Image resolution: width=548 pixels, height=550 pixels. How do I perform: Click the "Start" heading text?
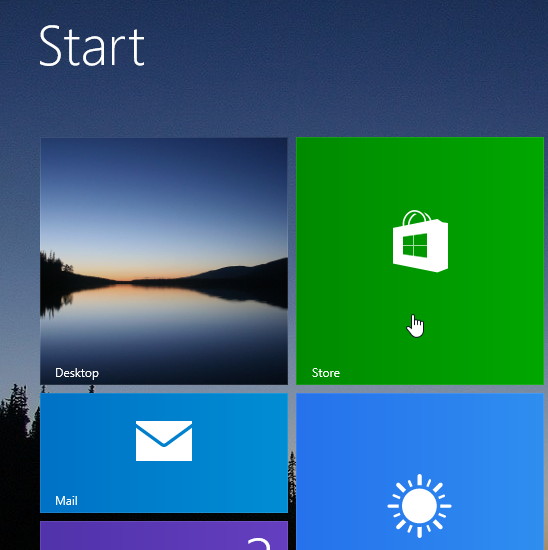click(92, 46)
